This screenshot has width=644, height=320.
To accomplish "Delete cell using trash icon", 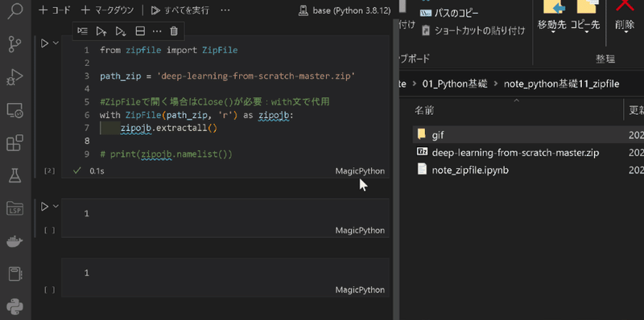I will [174, 31].
